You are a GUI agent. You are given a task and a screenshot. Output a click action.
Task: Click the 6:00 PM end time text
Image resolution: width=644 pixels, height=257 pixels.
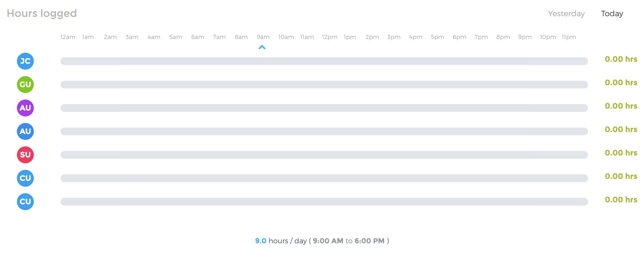coord(369,241)
